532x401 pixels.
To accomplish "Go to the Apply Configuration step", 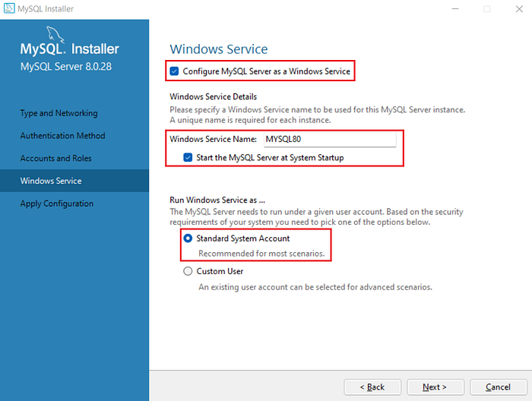I will click(x=57, y=204).
